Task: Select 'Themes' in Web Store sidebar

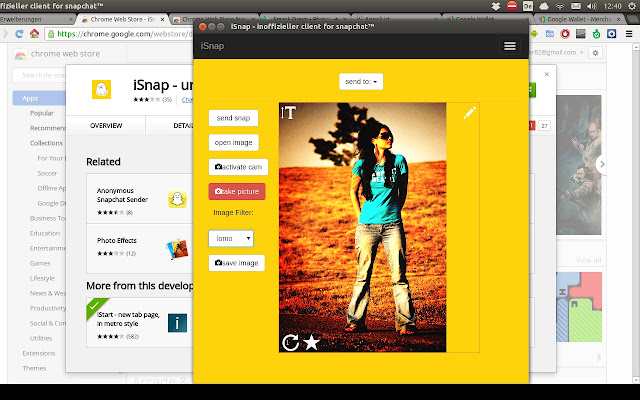Action: coord(34,369)
